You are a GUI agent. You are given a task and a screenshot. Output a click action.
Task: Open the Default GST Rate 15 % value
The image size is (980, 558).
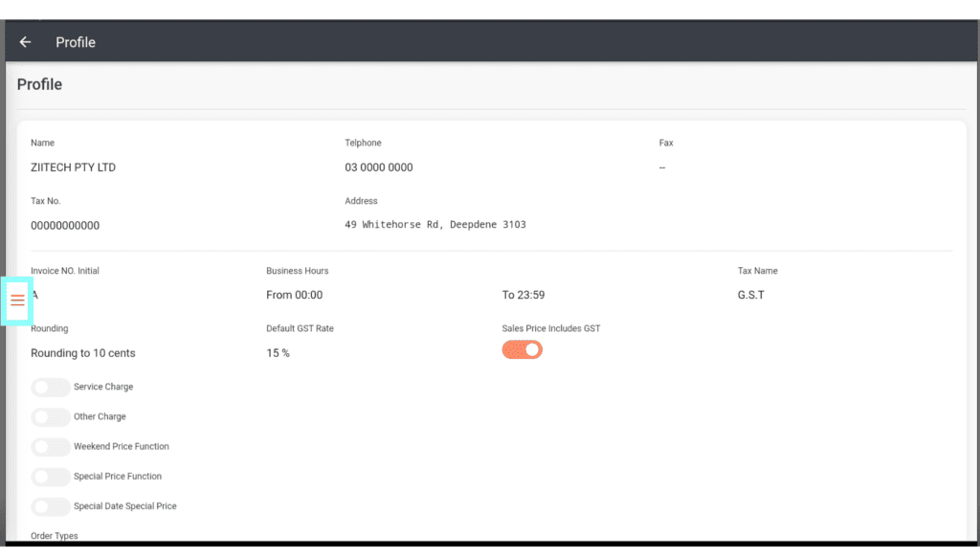(x=278, y=353)
